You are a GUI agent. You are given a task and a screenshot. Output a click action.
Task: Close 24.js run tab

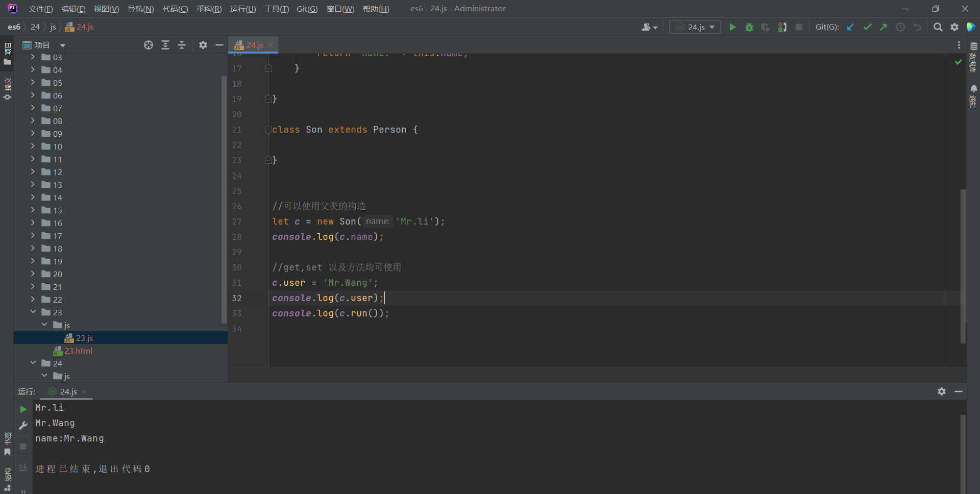(x=84, y=391)
